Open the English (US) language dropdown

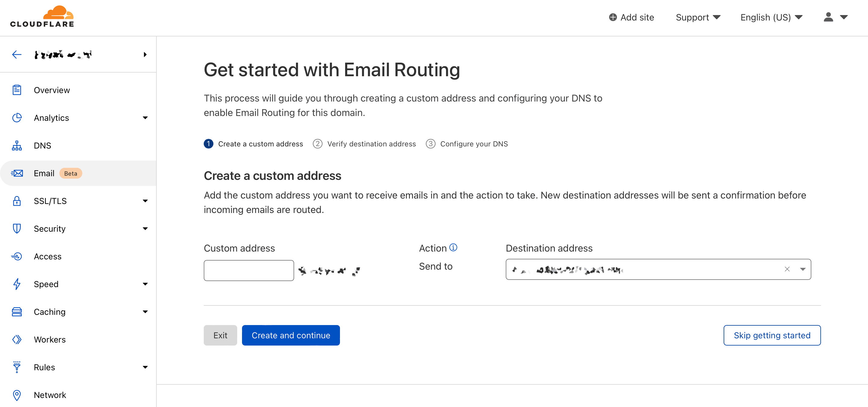pos(771,17)
